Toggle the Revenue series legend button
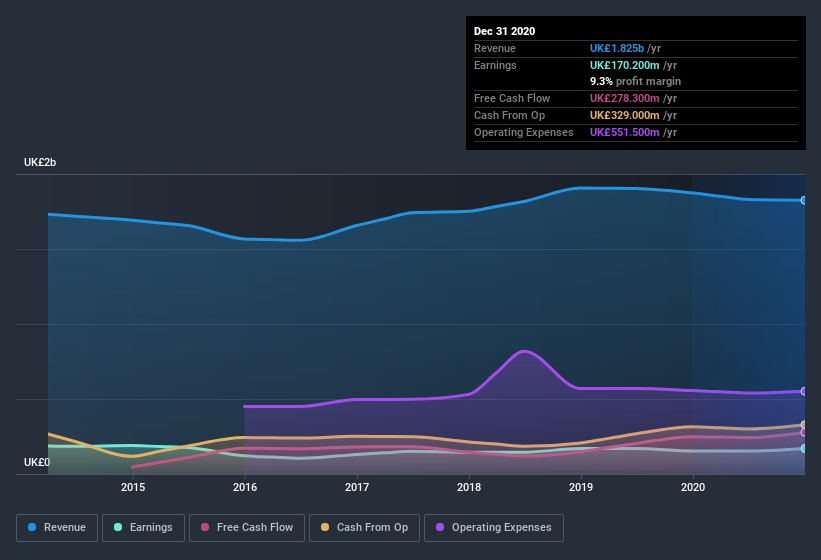Viewport: 821px width, 560px height. (x=57, y=528)
